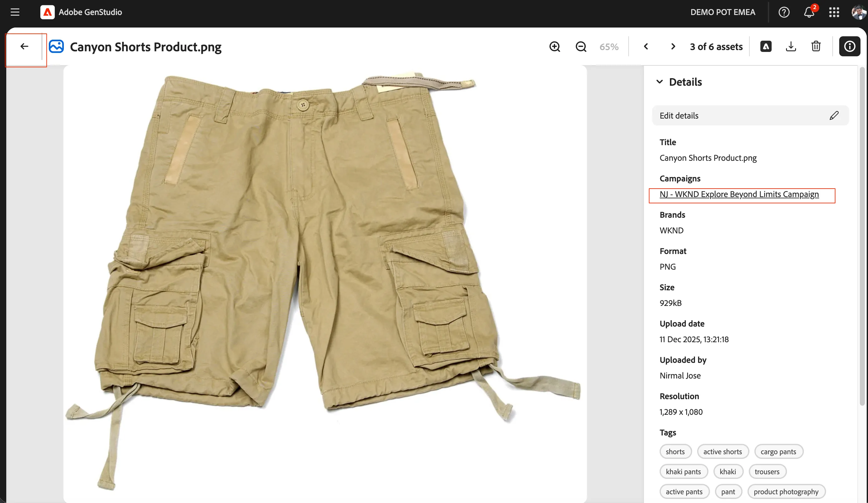Open the hamburger navigation menu

pos(15,12)
